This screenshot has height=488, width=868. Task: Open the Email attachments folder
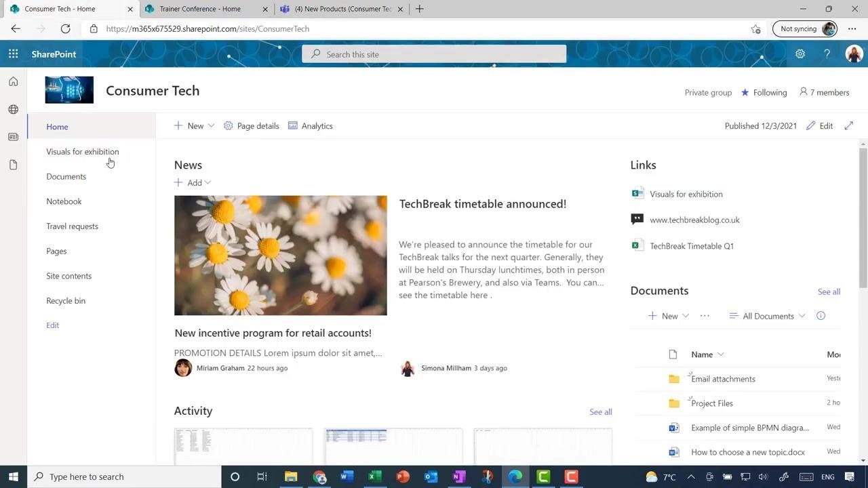tap(723, 379)
